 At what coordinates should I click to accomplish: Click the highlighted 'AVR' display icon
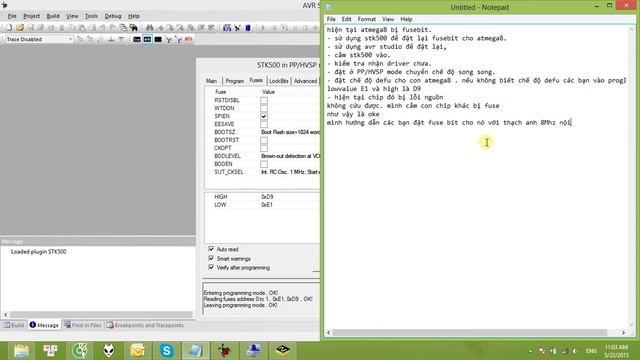tap(147, 39)
